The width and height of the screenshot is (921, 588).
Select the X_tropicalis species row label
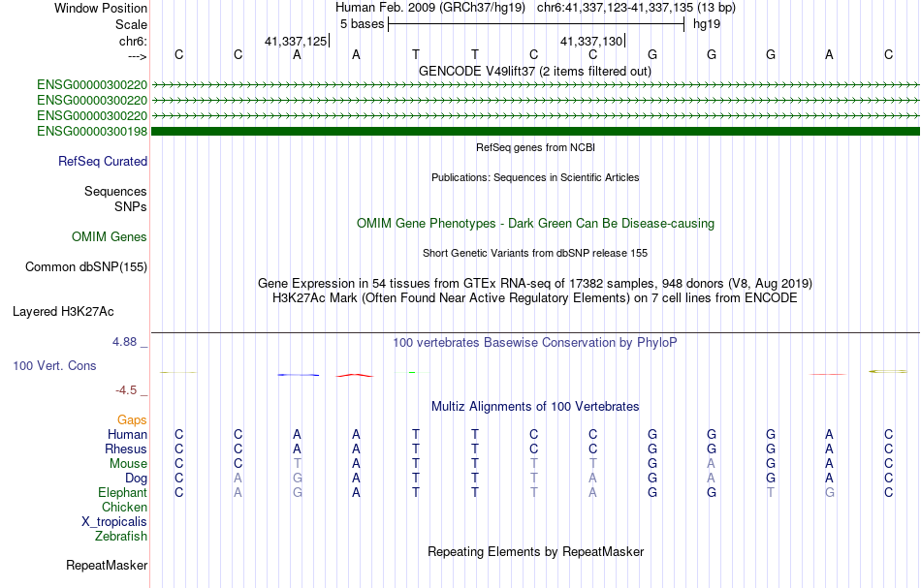click(x=114, y=522)
